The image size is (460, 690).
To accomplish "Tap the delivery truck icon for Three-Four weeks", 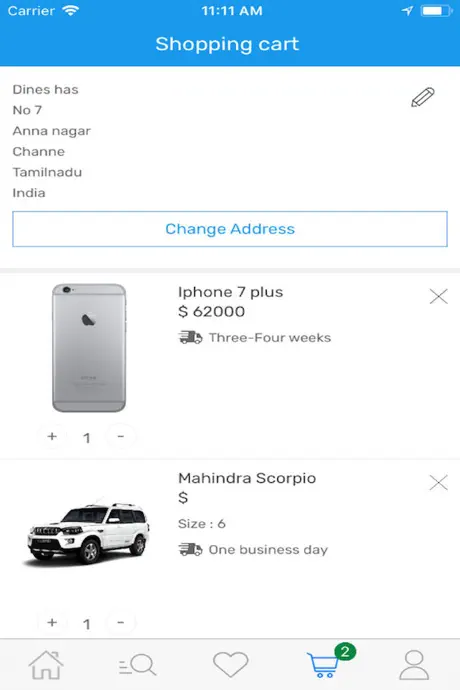I will (190, 338).
